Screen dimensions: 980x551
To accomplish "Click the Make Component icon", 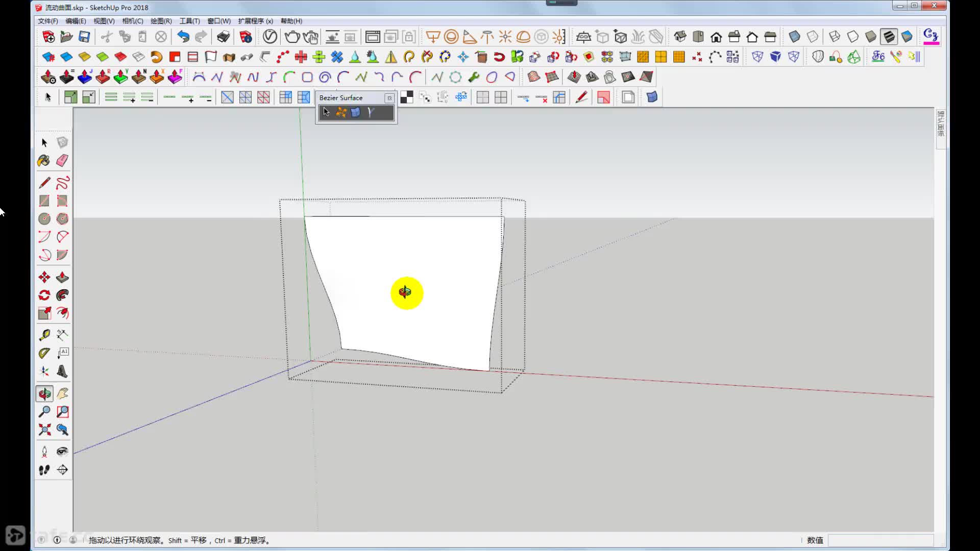I will pos(62,142).
